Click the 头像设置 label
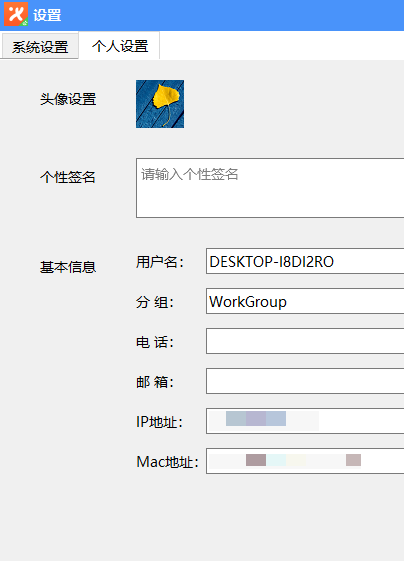This screenshot has height=561, width=404. click(68, 99)
